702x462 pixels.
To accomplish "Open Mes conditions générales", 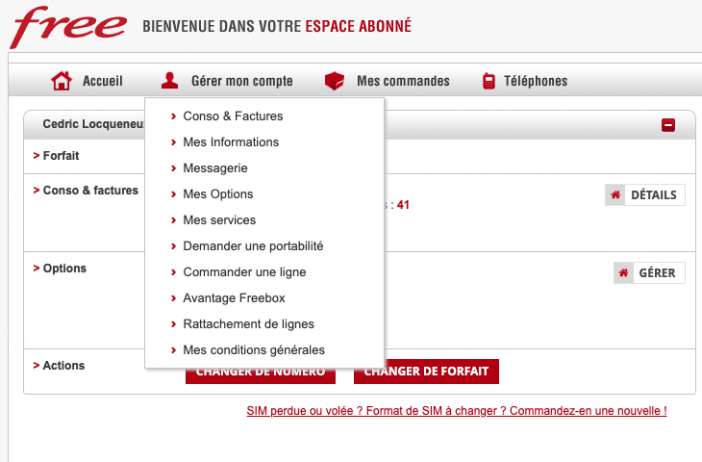I will click(x=254, y=350).
